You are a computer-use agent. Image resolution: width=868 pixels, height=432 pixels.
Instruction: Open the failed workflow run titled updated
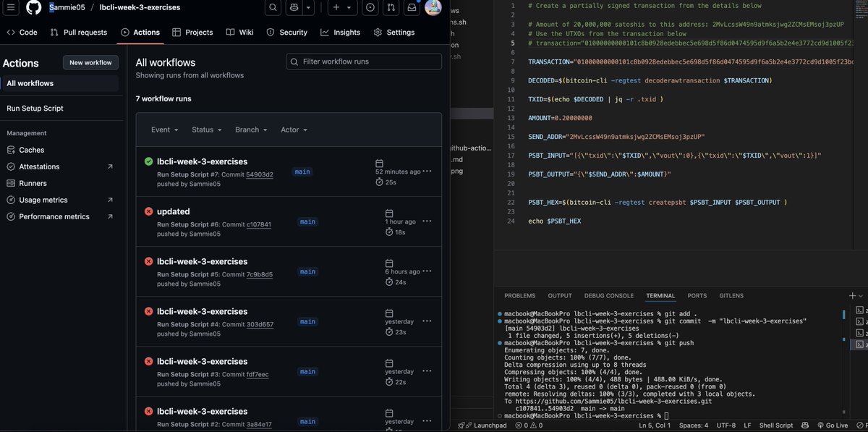click(173, 211)
